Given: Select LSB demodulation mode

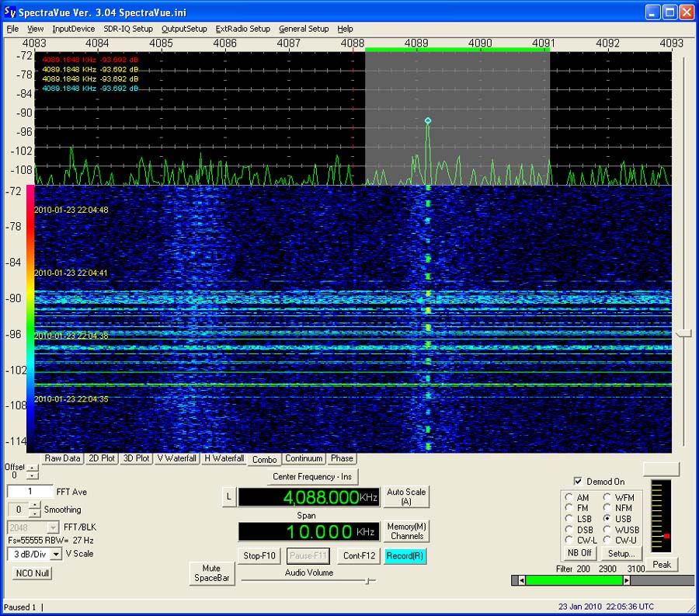Looking at the screenshot, I should coord(569,519).
